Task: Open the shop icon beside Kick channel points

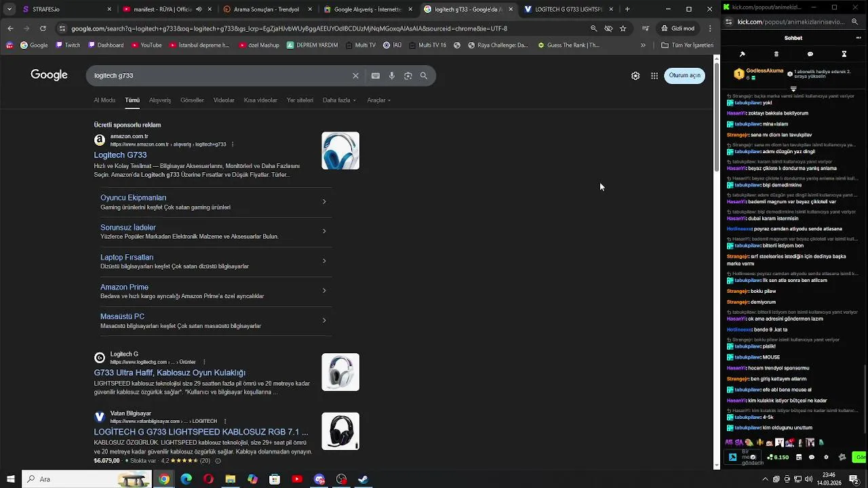Action: pos(799,457)
